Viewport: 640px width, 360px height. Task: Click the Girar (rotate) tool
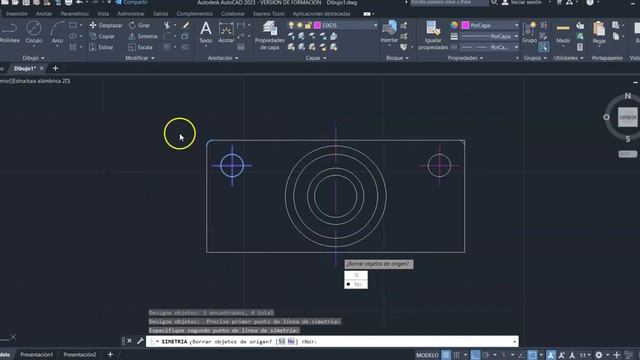tap(140, 25)
